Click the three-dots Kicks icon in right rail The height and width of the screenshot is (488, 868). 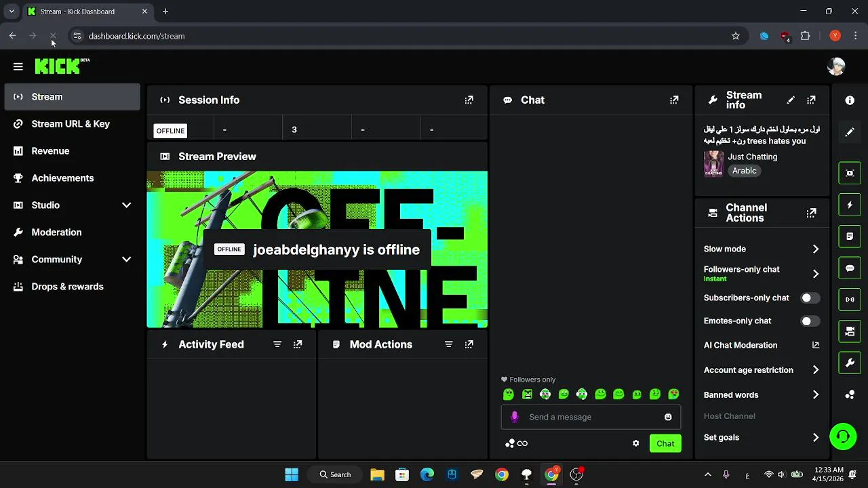click(850, 394)
